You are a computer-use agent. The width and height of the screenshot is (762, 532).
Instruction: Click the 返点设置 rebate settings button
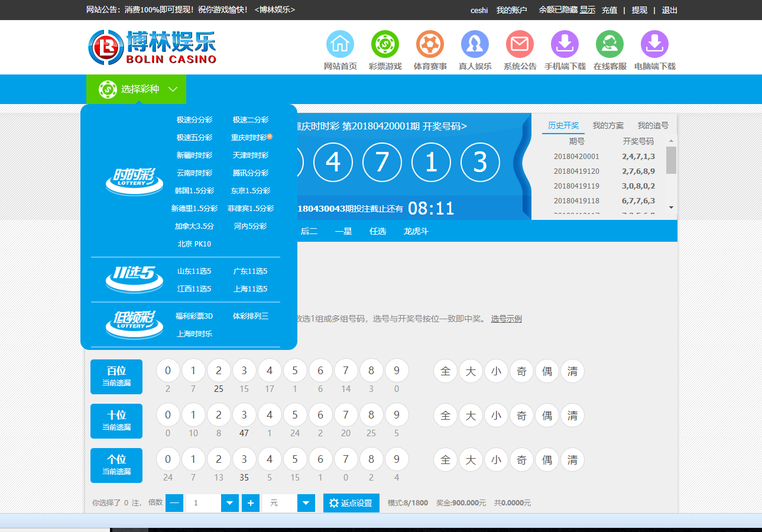pyautogui.click(x=351, y=503)
